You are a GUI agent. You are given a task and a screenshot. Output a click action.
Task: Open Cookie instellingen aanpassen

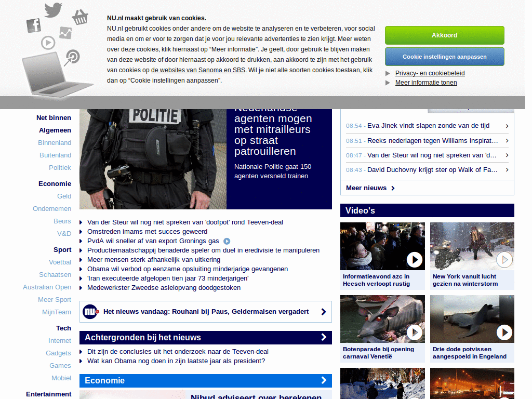pos(445,57)
